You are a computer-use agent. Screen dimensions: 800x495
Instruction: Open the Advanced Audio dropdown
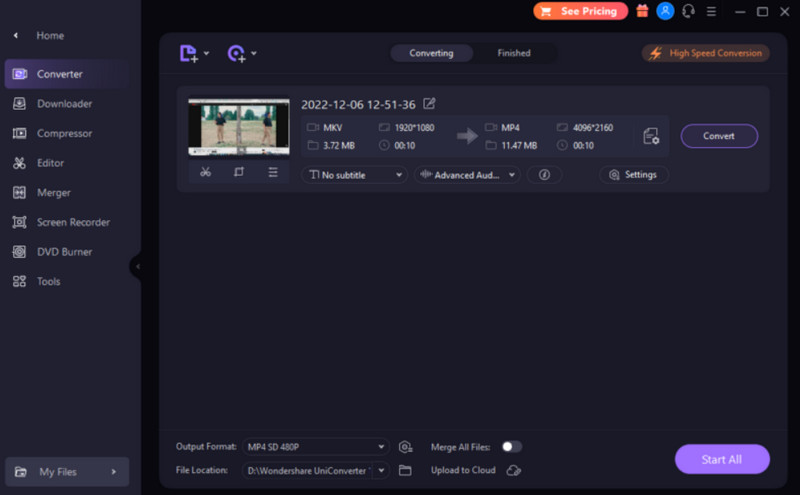point(467,175)
